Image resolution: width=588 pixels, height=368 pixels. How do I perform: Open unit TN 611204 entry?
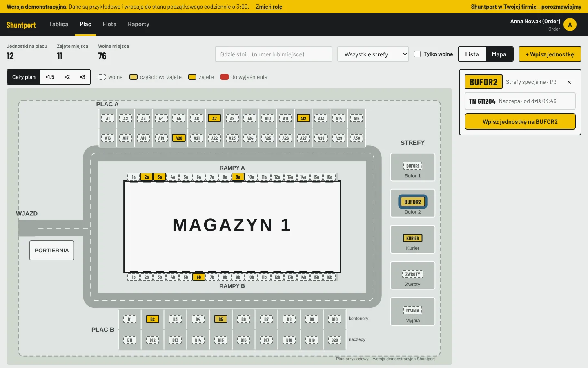pyautogui.click(x=520, y=101)
